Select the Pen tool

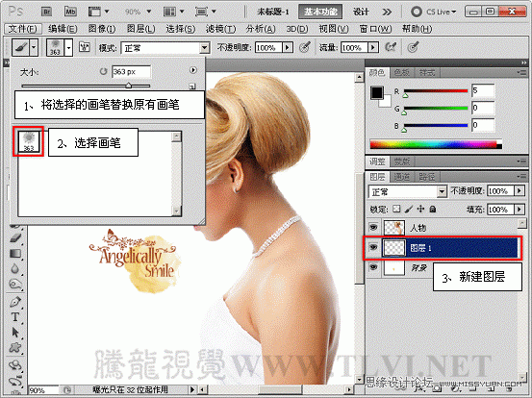pyautogui.click(x=15, y=302)
